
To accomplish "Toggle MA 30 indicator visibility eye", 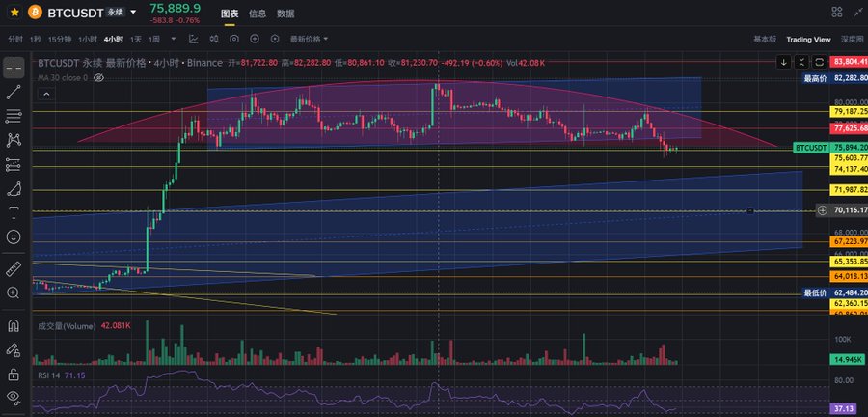I will click(98, 78).
